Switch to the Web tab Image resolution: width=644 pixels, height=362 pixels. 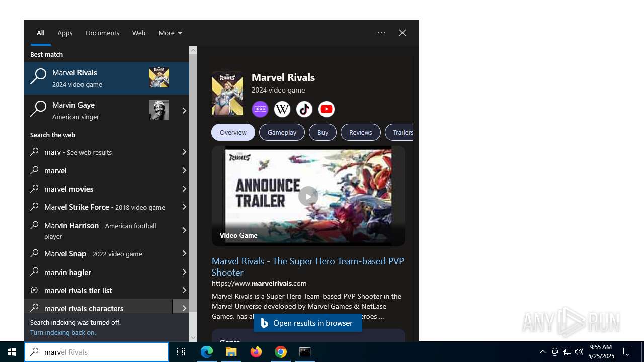pos(139,33)
